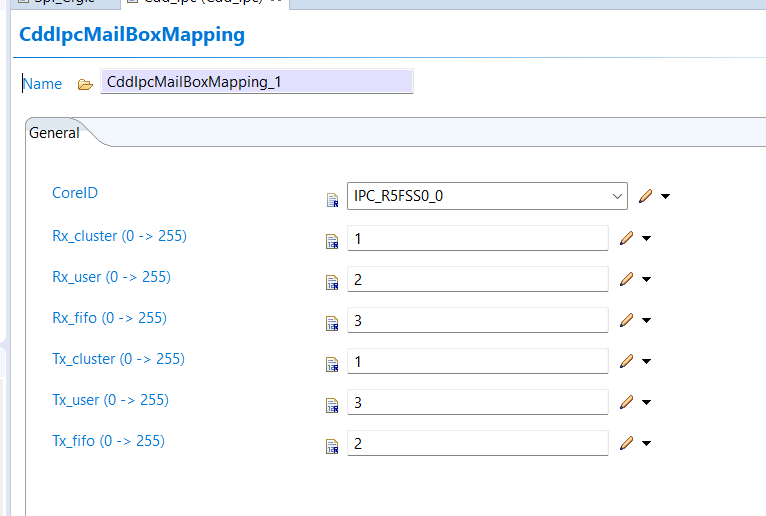Click the Rx_fifo (0 -> 255) label
This screenshot has width=766, height=516.
click(x=109, y=318)
